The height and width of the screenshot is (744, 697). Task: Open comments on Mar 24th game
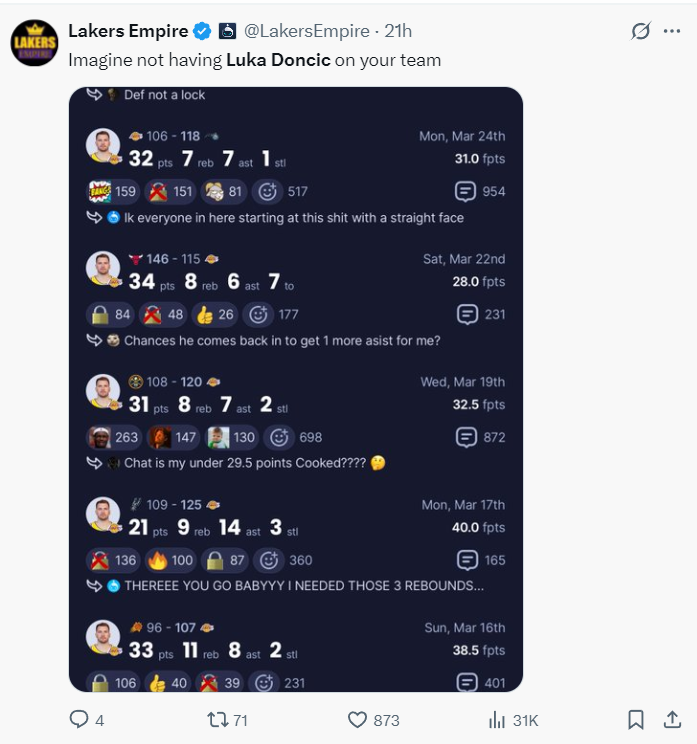coord(480,191)
